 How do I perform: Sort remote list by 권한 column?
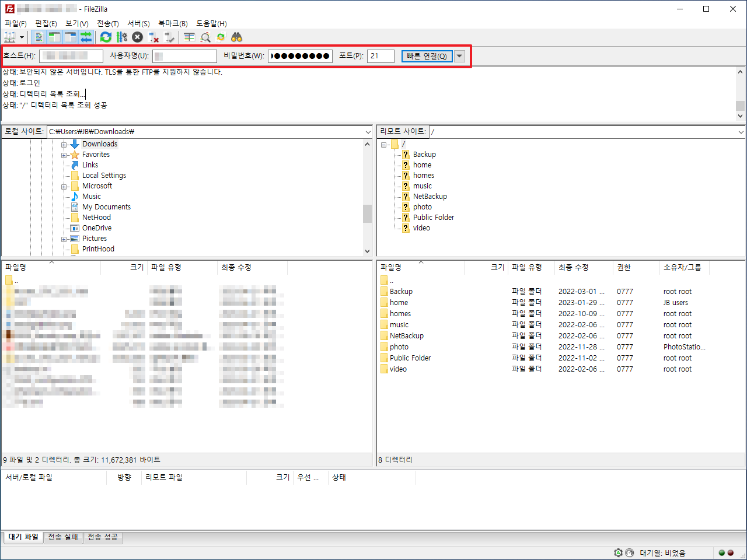(636, 267)
